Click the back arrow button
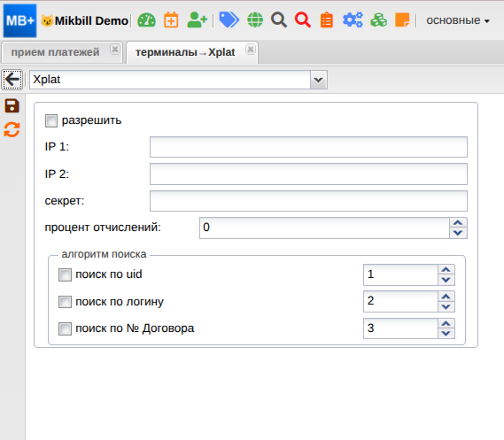Screen dimensions: 504x440 12,80
